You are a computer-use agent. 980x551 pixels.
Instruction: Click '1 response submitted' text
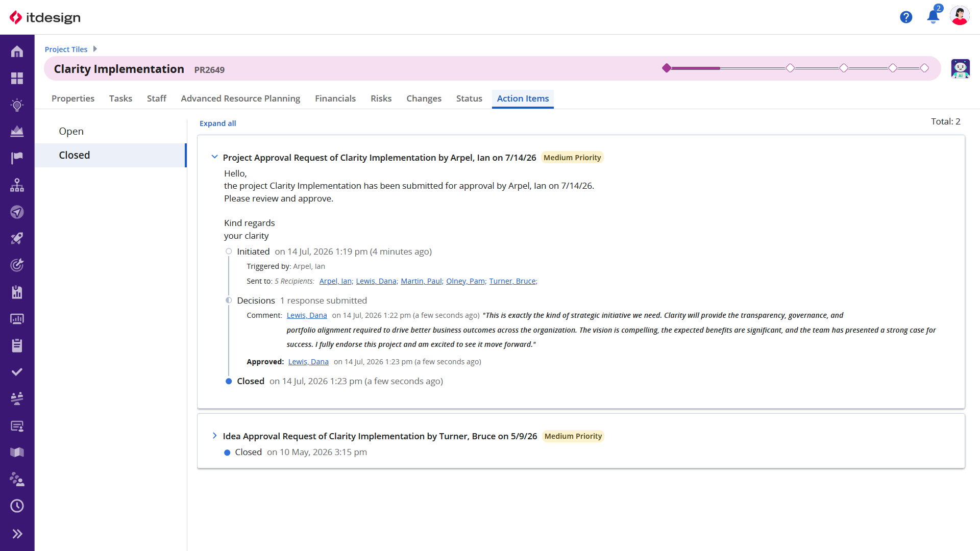(324, 300)
